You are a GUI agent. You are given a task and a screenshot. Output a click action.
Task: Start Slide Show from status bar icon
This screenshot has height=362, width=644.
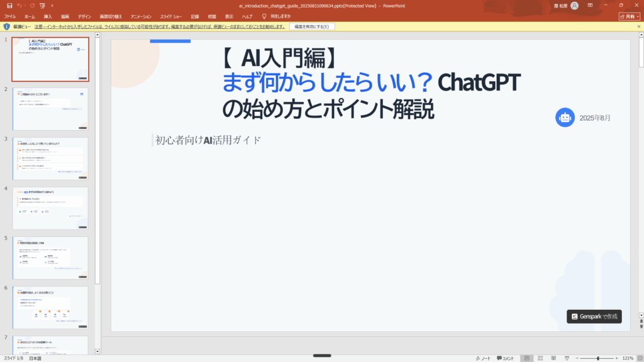[567, 358]
